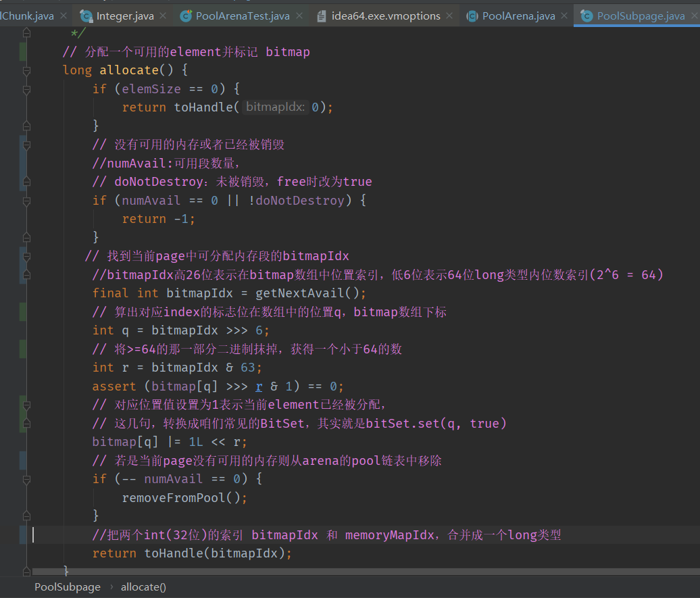Fold comment block starting '对应位置值设置为1'

(x=27, y=405)
